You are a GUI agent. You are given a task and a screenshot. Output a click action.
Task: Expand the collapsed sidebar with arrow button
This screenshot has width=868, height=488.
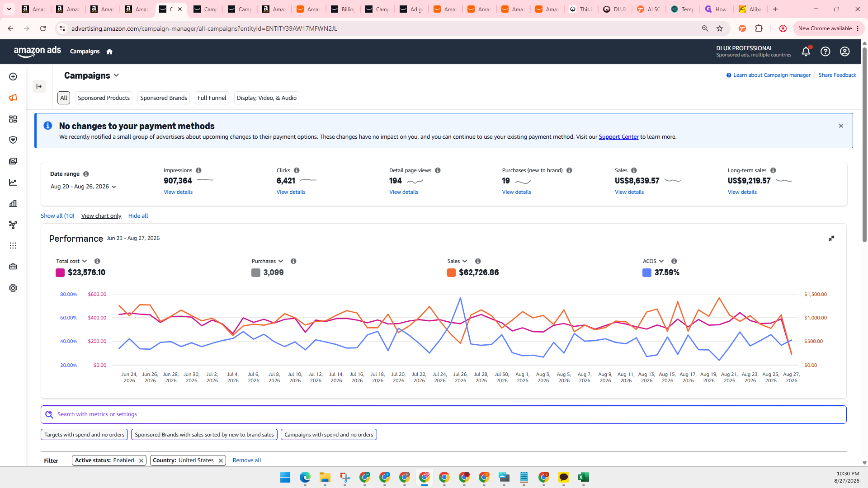coord(39,86)
